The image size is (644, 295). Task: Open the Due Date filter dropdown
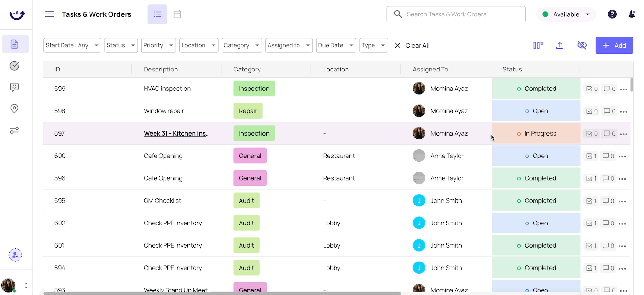pos(336,45)
